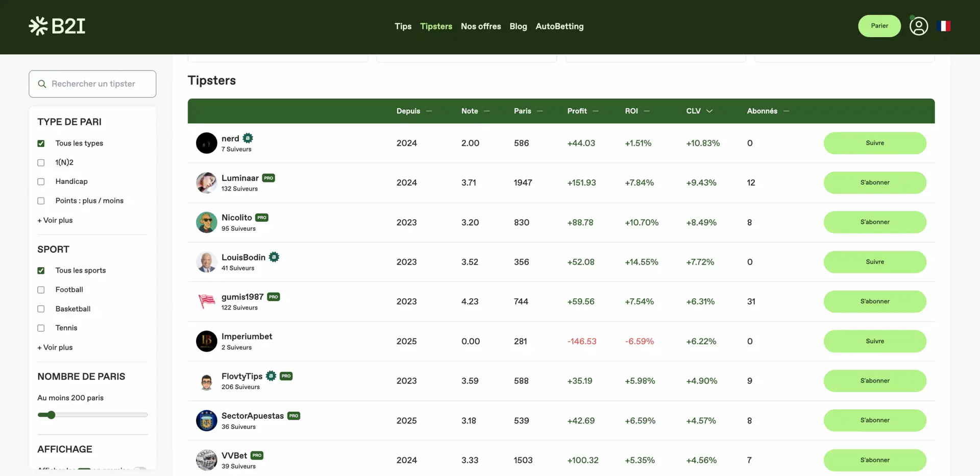980x476 pixels.
Task: Click the Imperiumbet avatar icon
Action: coord(206,341)
